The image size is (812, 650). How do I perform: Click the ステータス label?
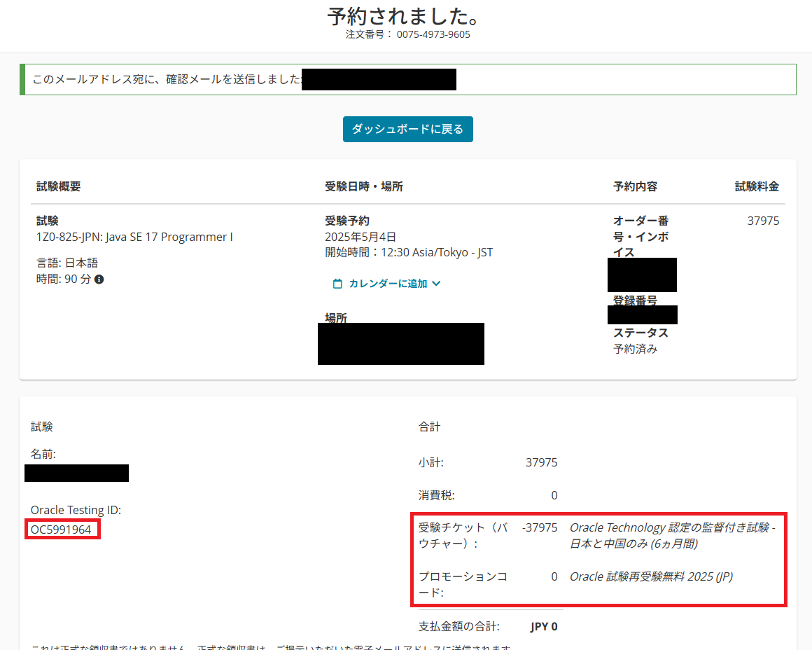pyautogui.click(x=640, y=333)
